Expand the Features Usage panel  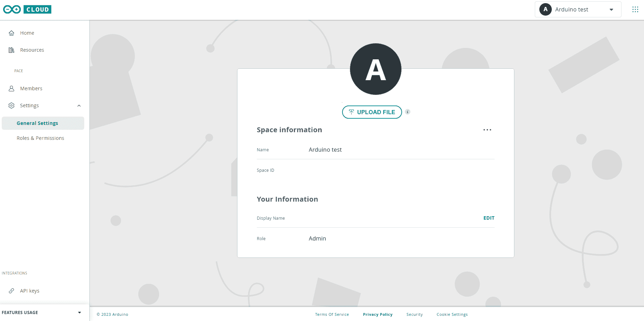coord(79,313)
